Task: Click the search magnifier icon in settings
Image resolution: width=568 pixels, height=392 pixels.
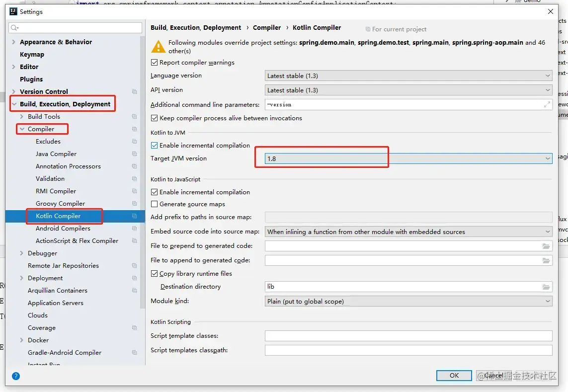Action: click(14, 27)
